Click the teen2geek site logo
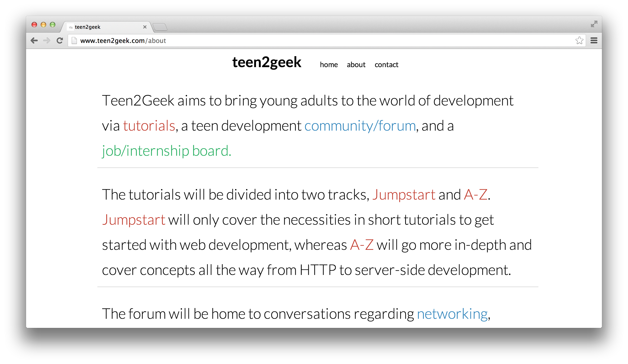 pyautogui.click(x=267, y=62)
